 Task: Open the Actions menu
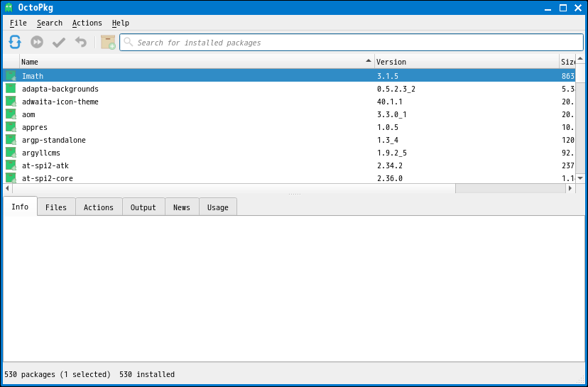click(87, 23)
